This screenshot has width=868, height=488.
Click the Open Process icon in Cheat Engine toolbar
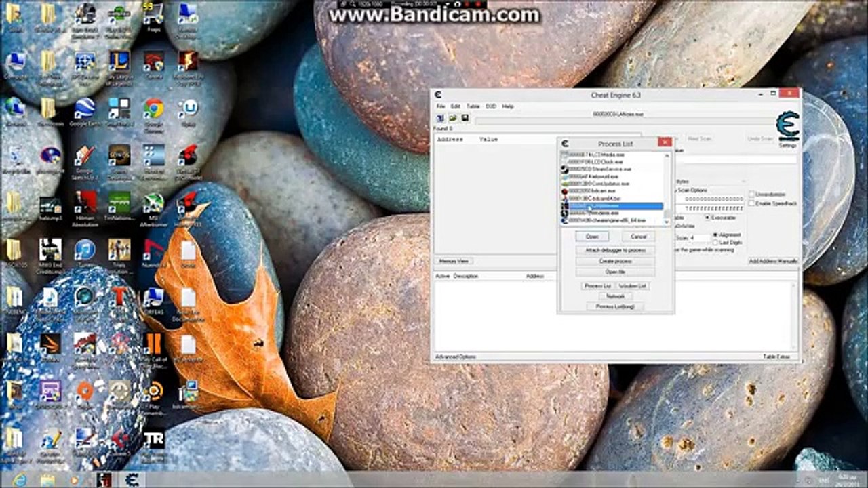tap(439, 118)
